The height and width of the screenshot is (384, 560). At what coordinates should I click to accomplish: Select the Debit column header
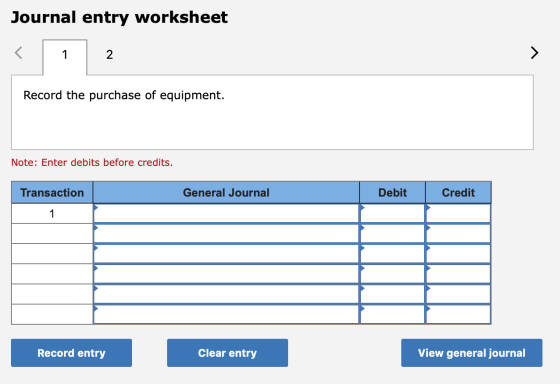392,193
